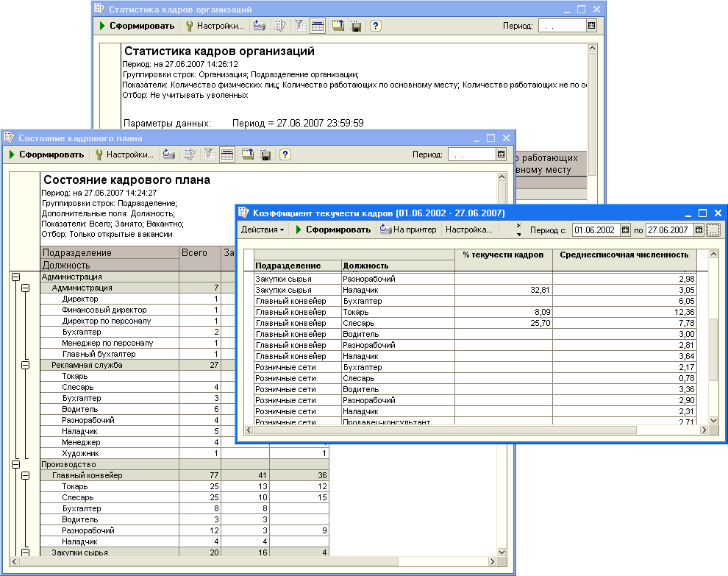Click save settings floppy icon in Статистика кадров toolbar
The image size is (728, 576).
click(x=356, y=26)
